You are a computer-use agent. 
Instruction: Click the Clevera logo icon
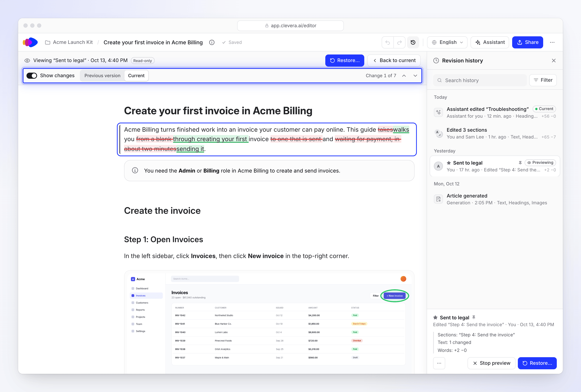tap(30, 42)
